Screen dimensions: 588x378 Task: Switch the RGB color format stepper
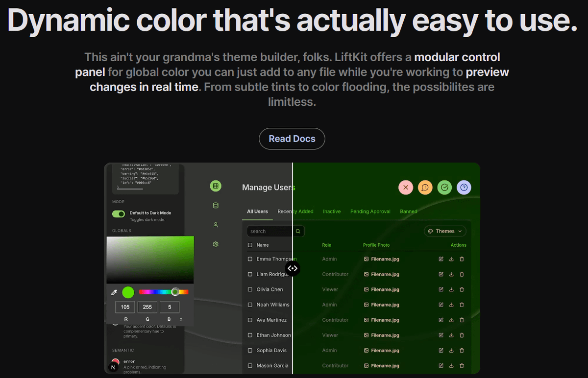coord(181,319)
